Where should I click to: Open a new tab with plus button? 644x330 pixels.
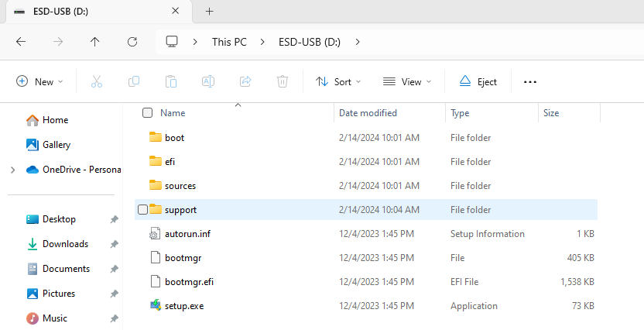pos(209,12)
